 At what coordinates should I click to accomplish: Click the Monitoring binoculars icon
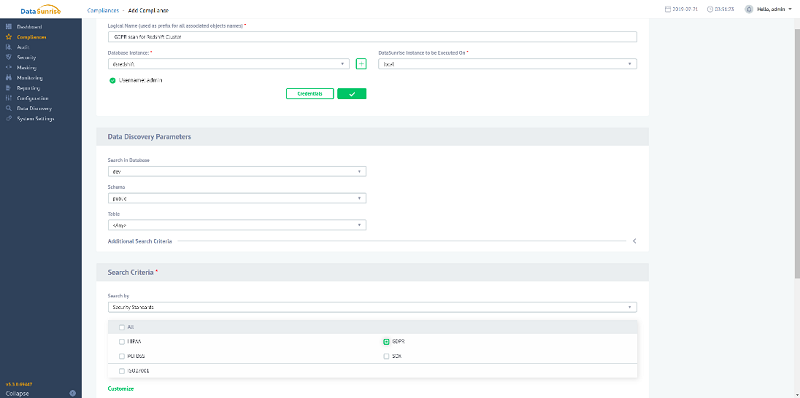pyautogui.click(x=9, y=78)
